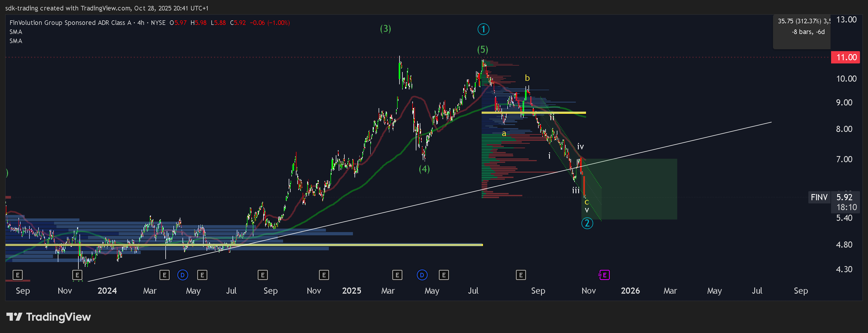Click the 4.30 price axis label
Image resolution: width=868 pixels, height=333 pixels.
(844, 269)
